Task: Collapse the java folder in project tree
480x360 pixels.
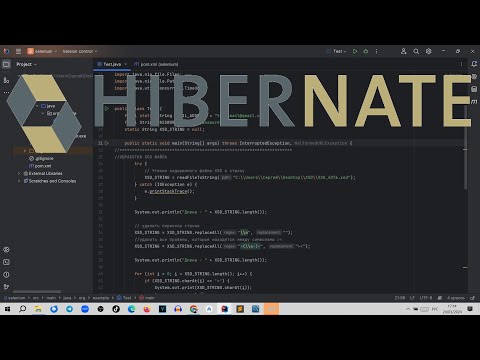Action: (37, 106)
